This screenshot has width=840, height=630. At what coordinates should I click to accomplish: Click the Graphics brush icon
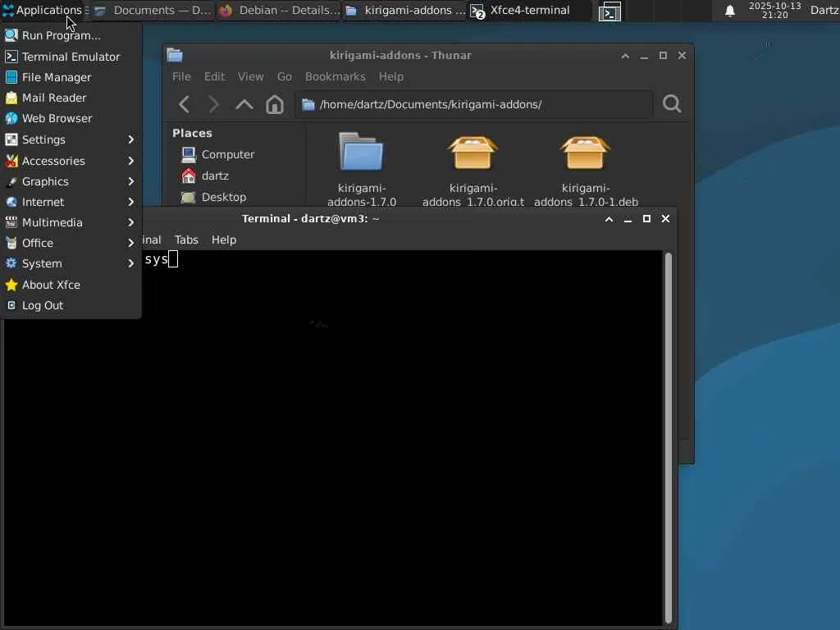point(11,181)
